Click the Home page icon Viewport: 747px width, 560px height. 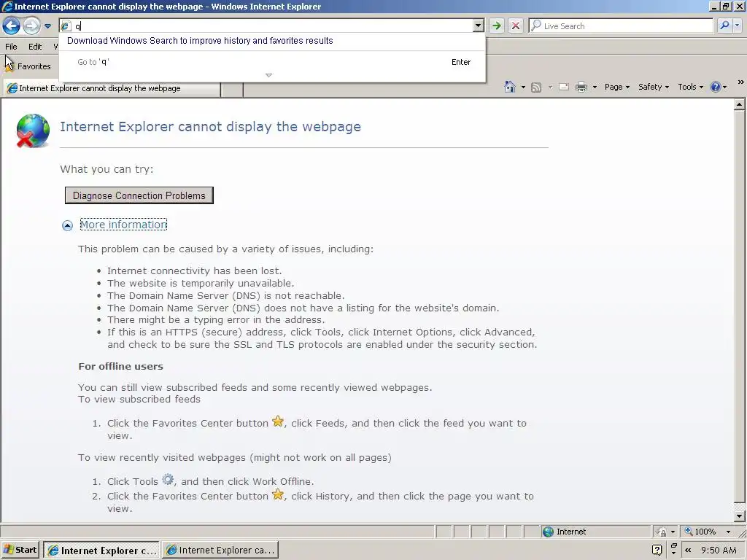click(x=510, y=87)
